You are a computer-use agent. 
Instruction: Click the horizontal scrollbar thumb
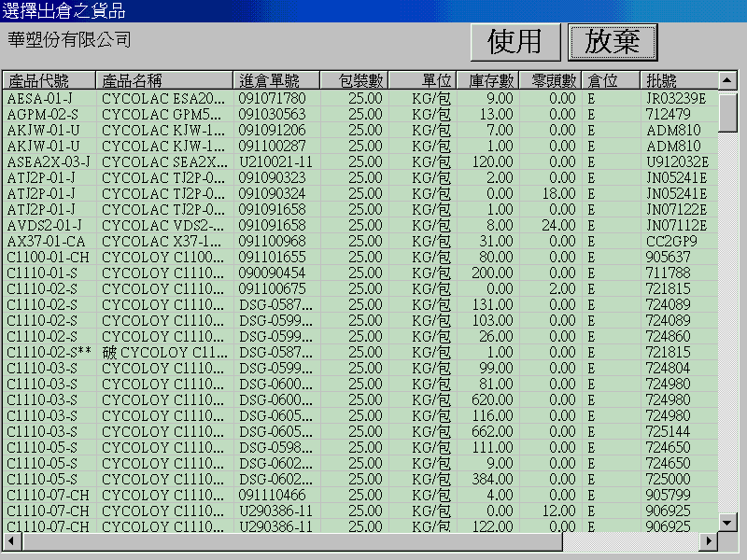coord(292,541)
